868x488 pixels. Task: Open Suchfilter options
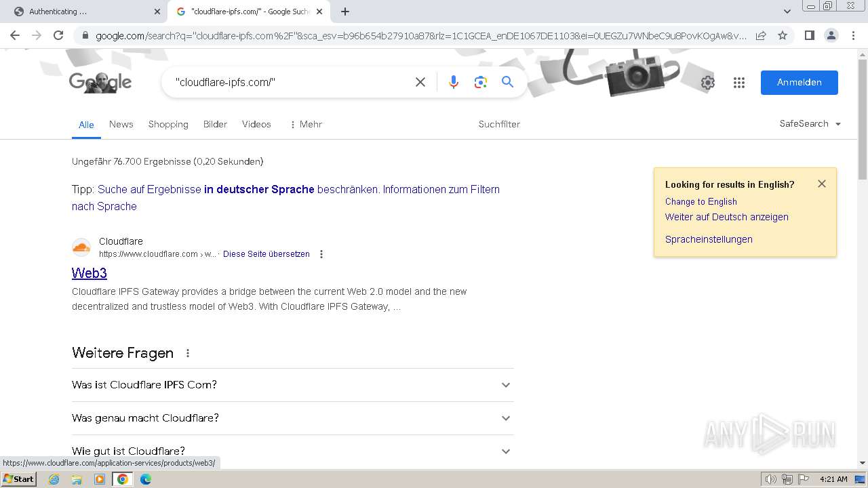499,124
